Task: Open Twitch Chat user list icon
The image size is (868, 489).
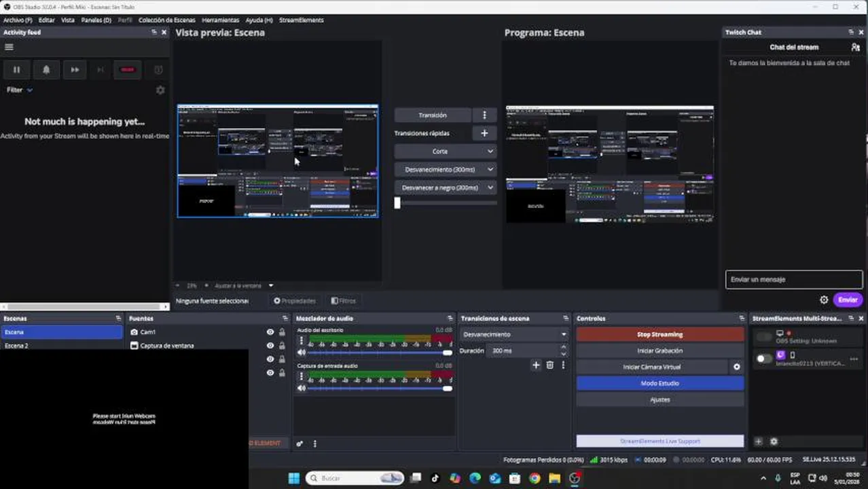Action: pos(855,47)
